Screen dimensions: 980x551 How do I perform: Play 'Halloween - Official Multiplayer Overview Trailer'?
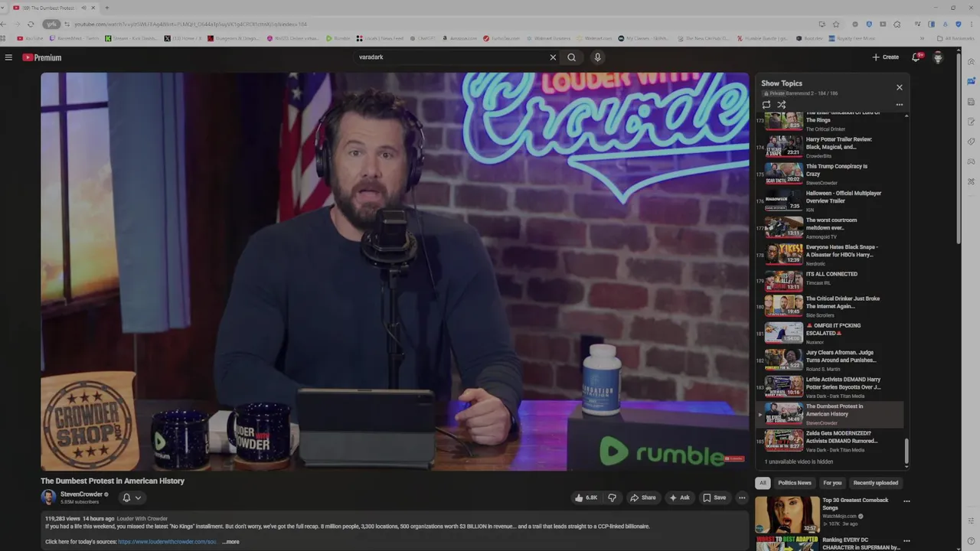pyautogui.click(x=830, y=201)
